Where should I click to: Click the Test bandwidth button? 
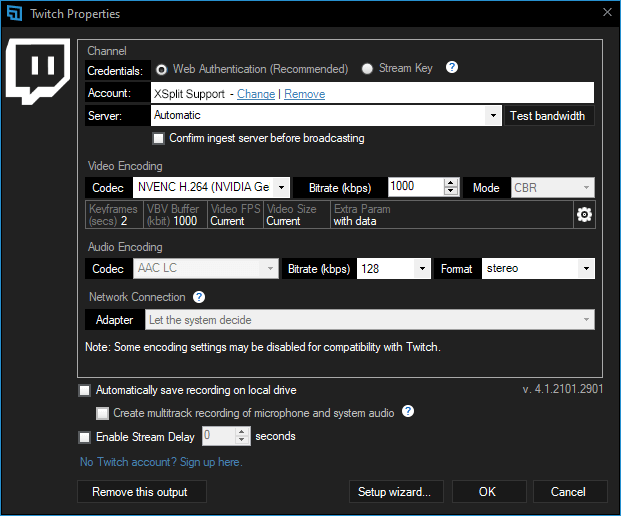(x=548, y=116)
